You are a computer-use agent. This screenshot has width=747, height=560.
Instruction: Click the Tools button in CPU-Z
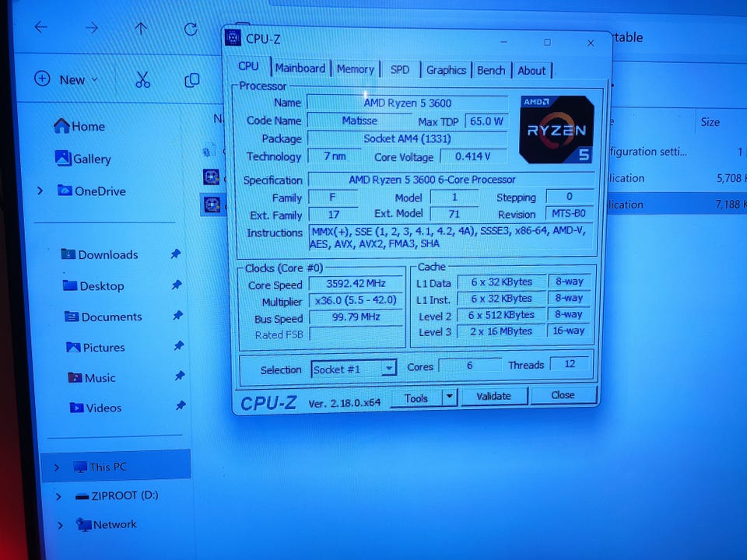tap(416, 398)
